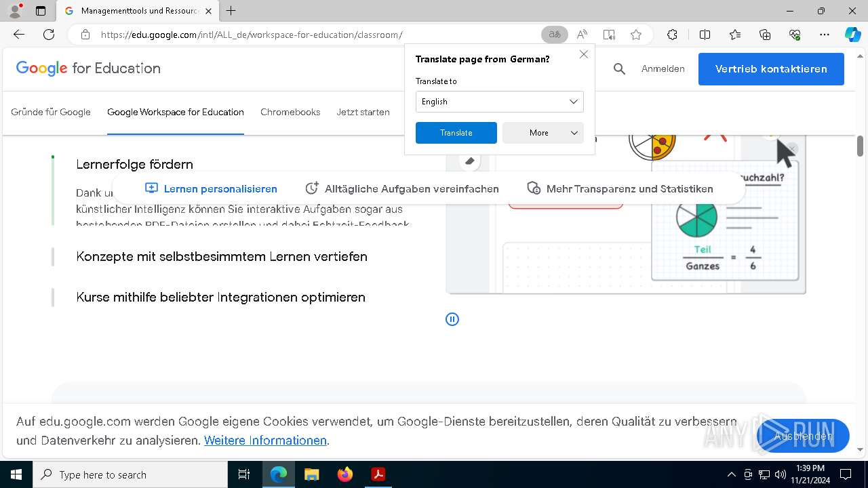Close the translate popup
Screen dimensions: 868x488
[x=584, y=54]
